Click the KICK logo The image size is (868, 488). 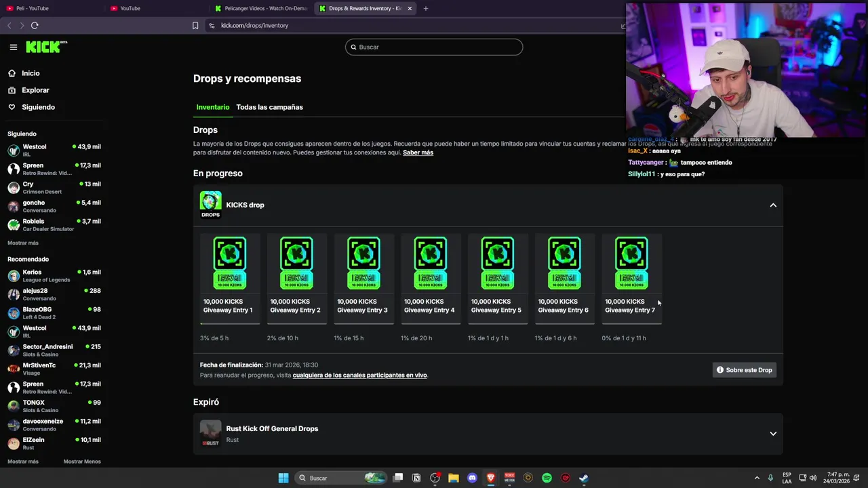pyautogui.click(x=46, y=47)
